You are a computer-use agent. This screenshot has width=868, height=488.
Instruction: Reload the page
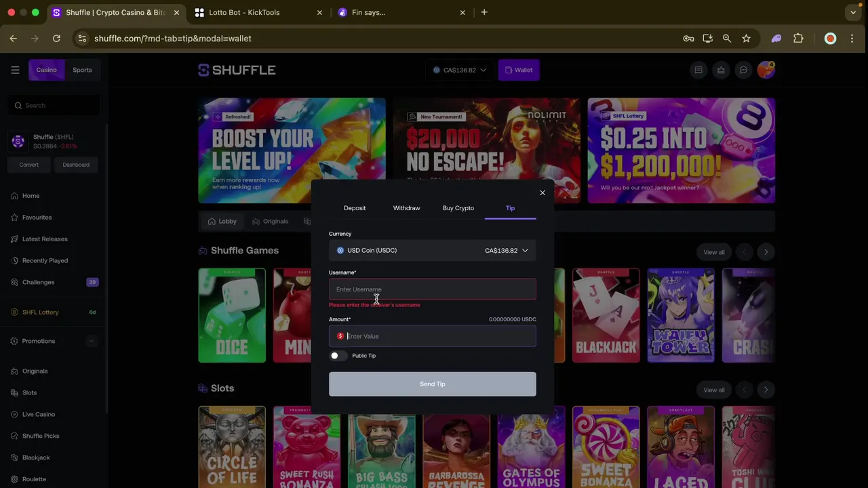56,39
